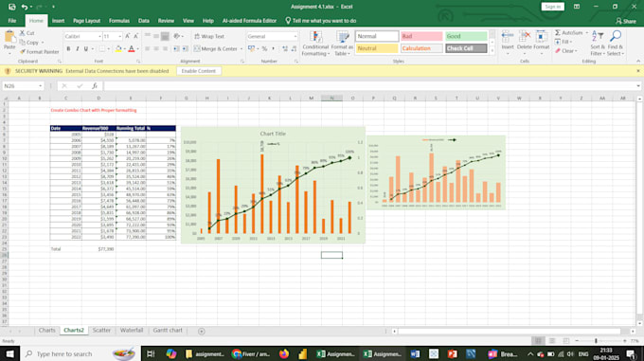This screenshot has width=644, height=361.
Task: Open the cell borders dropdown
Action: (108, 49)
